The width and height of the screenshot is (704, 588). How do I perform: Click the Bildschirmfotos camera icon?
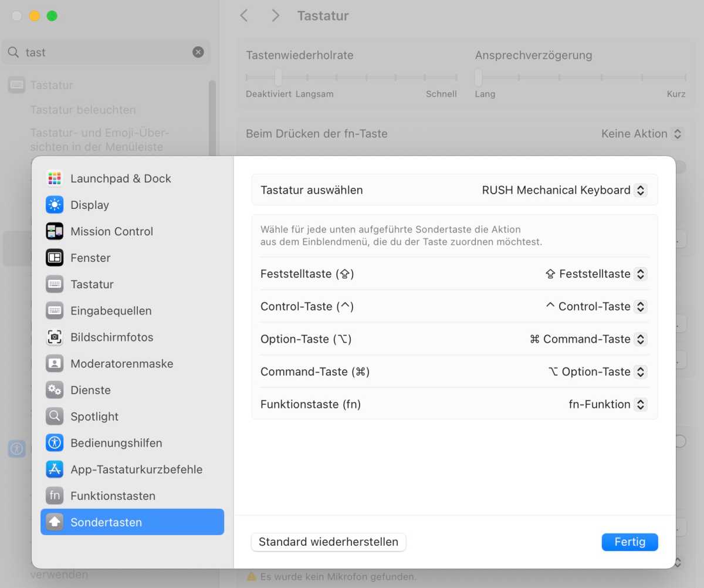(55, 337)
